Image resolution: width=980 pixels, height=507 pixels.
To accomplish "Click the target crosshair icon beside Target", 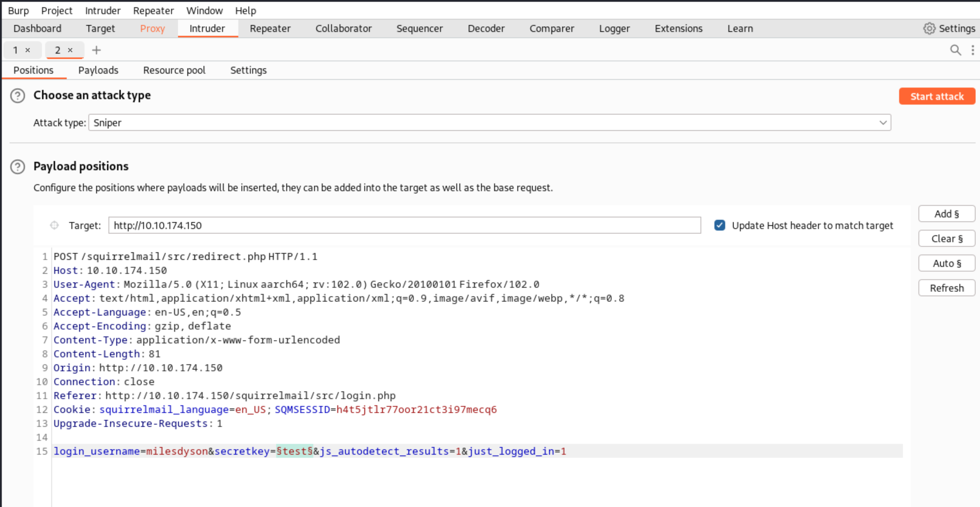I will pos(54,225).
